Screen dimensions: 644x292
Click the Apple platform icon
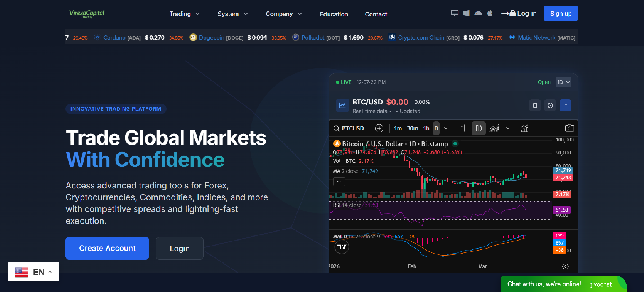(490, 13)
